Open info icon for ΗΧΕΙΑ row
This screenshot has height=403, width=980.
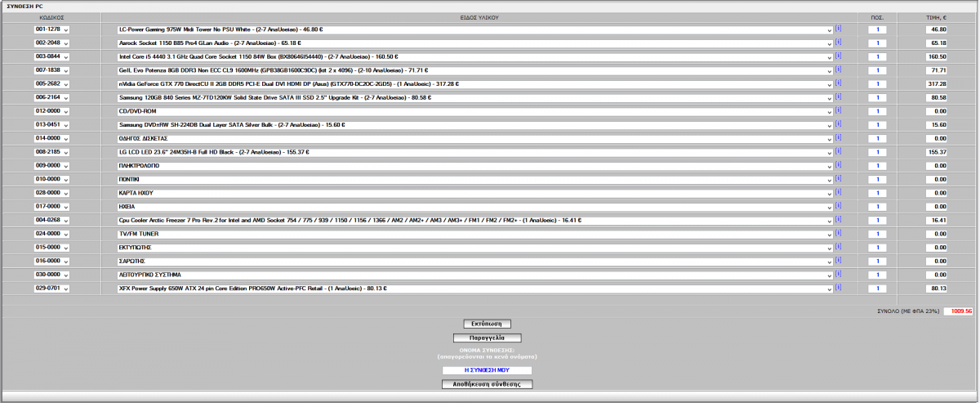(x=838, y=206)
